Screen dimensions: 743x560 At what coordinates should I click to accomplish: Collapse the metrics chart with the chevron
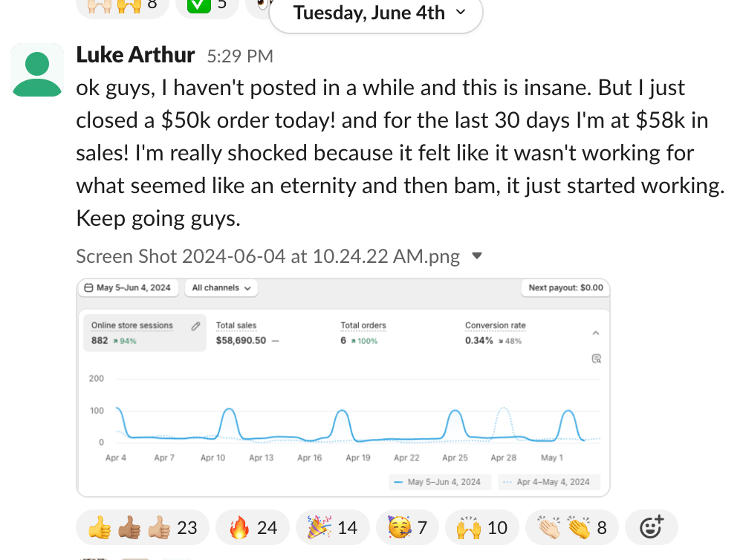click(x=596, y=333)
